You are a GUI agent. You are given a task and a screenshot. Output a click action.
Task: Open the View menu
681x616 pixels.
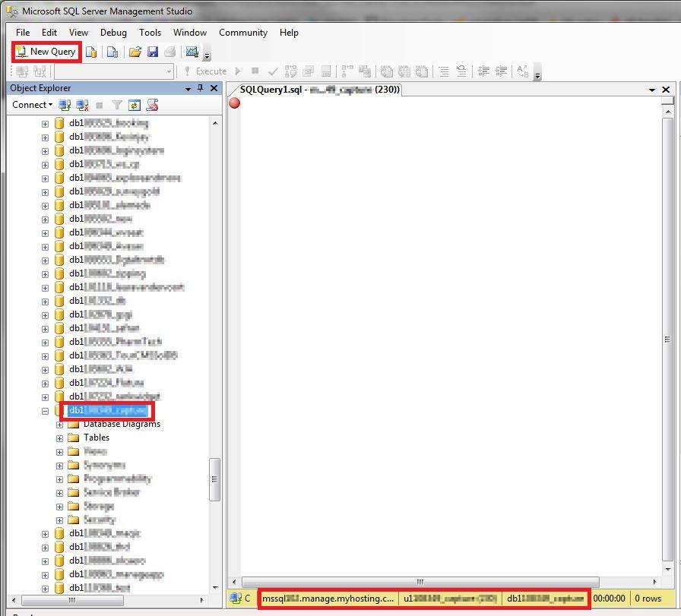(x=78, y=33)
